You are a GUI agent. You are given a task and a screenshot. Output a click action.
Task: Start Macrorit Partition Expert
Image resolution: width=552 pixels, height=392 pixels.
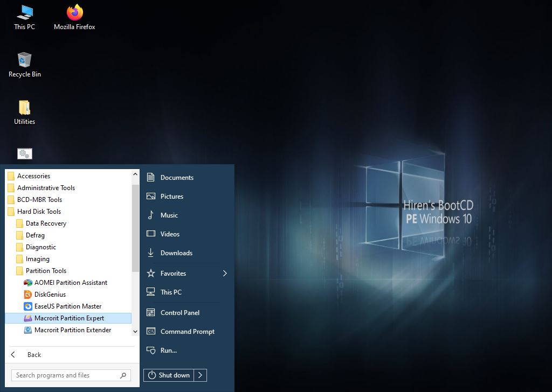point(69,318)
